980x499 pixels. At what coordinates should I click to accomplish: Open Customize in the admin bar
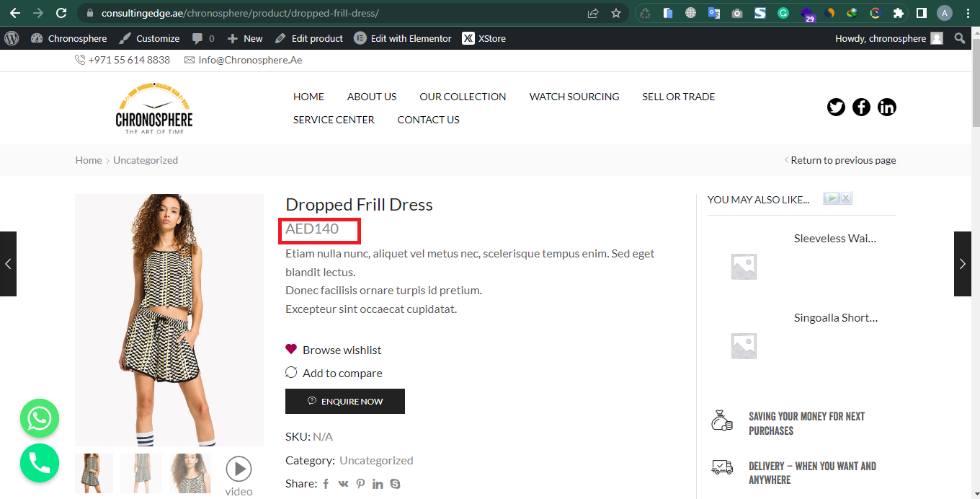tap(149, 38)
